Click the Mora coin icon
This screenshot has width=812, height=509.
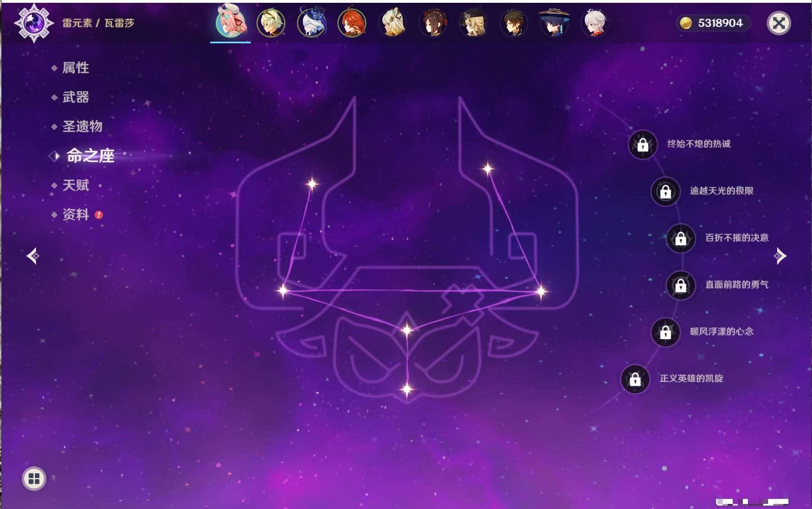[685, 23]
